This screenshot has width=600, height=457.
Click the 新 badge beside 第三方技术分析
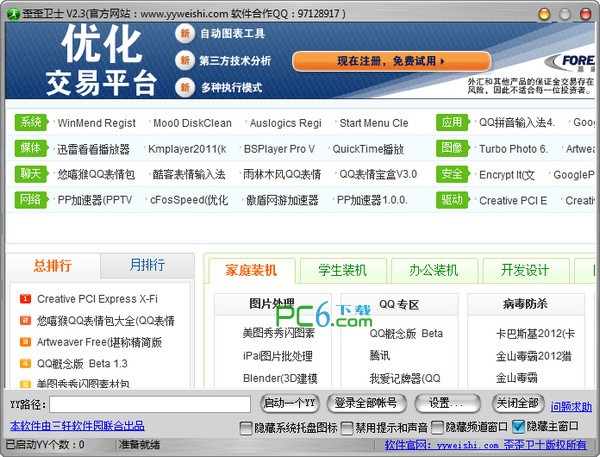[x=185, y=60]
